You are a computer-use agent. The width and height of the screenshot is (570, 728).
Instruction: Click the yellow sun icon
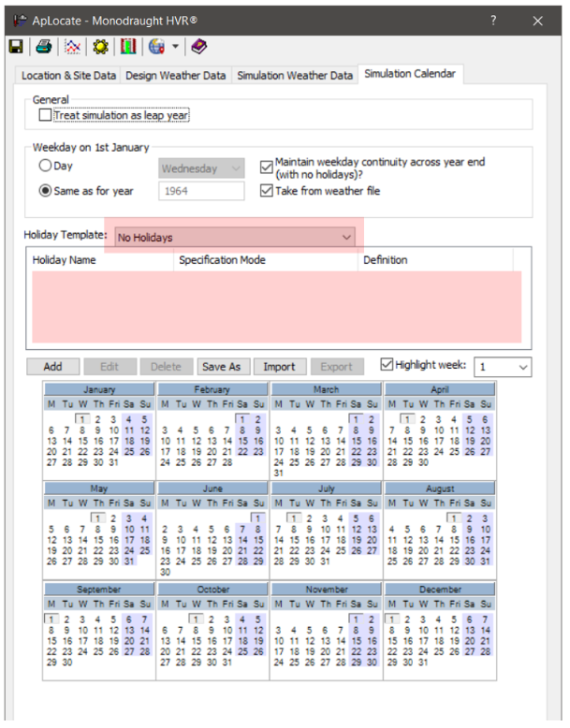[x=99, y=46]
